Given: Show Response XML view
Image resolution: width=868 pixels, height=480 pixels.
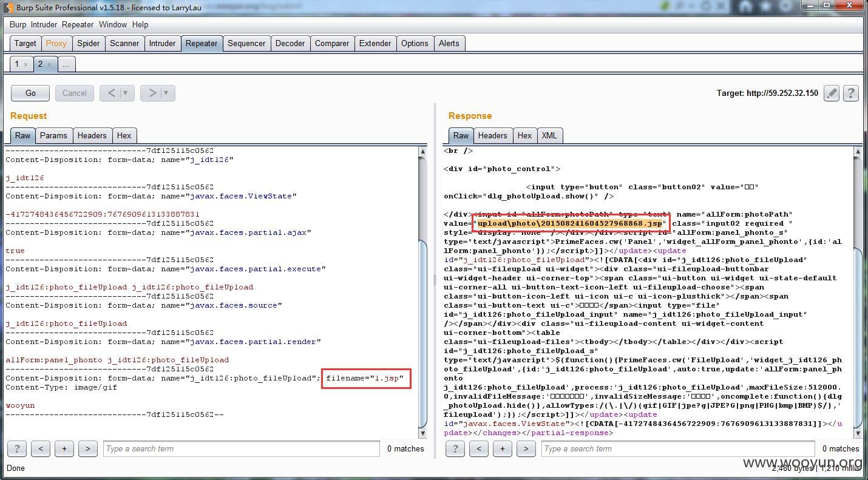Looking at the screenshot, I should click(x=549, y=135).
